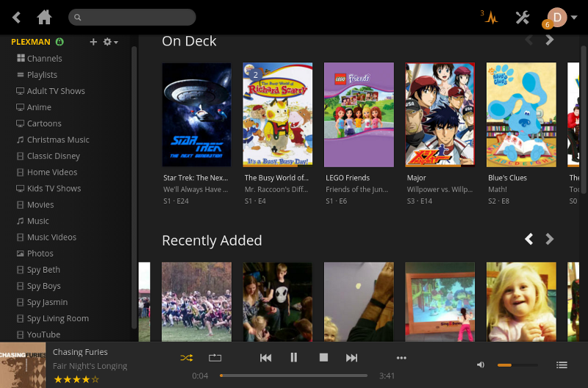Click the On Deck next arrow
Image resolution: width=588 pixels, height=388 pixels.
pyautogui.click(x=549, y=40)
